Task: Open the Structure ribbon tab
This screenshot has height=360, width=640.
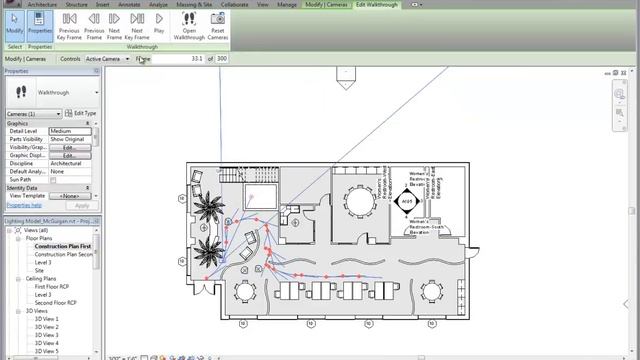Action: (x=76, y=4)
